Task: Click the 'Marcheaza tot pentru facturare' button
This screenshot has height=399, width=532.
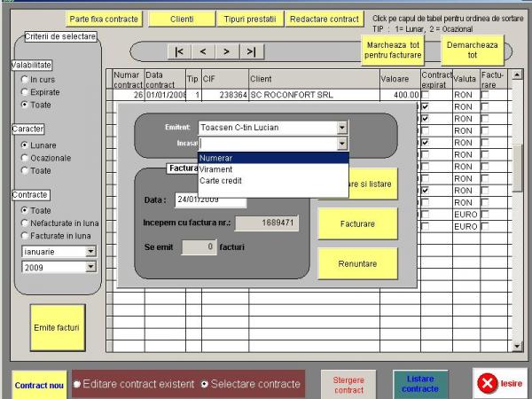Action: tap(391, 50)
